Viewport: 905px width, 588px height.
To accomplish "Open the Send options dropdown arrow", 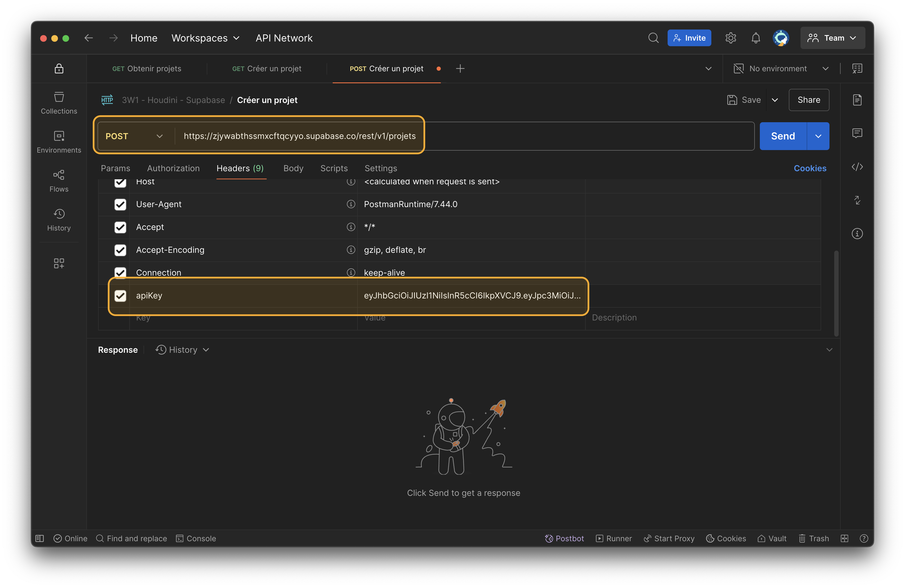I will click(x=818, y=136).
